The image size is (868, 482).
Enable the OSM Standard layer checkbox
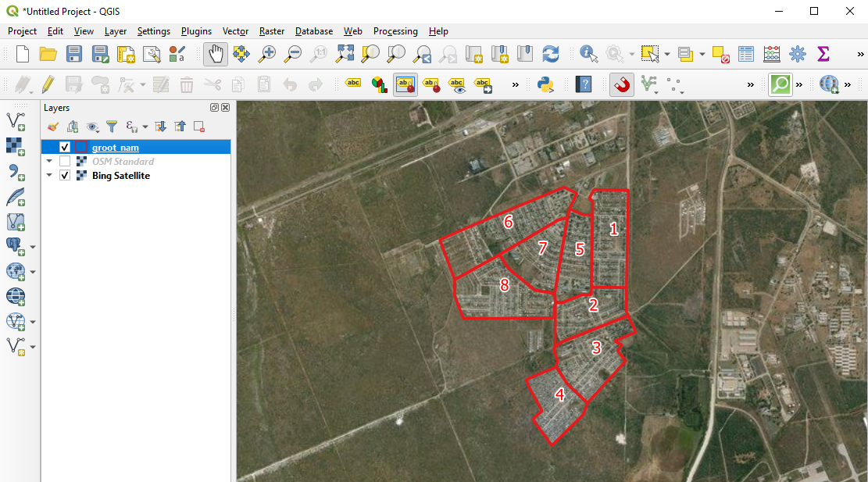coord(65,162)
